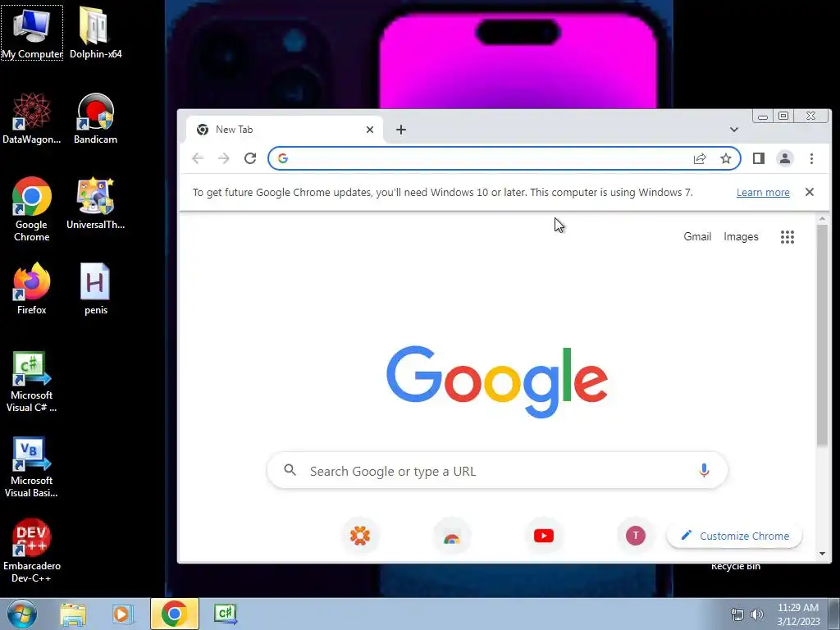Select the Firefox desktop shortcut
Screen dimensions: 840x630
(x=32, y=288)
